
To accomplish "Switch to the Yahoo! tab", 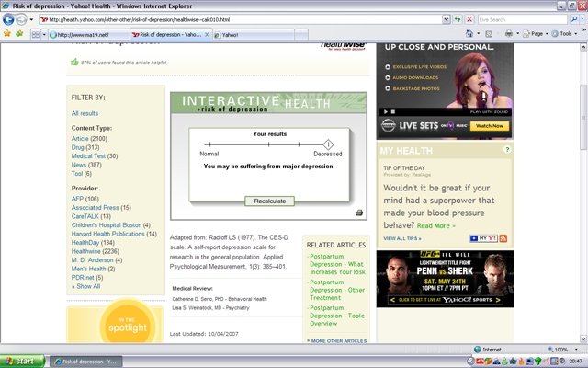I will point(254,35).
